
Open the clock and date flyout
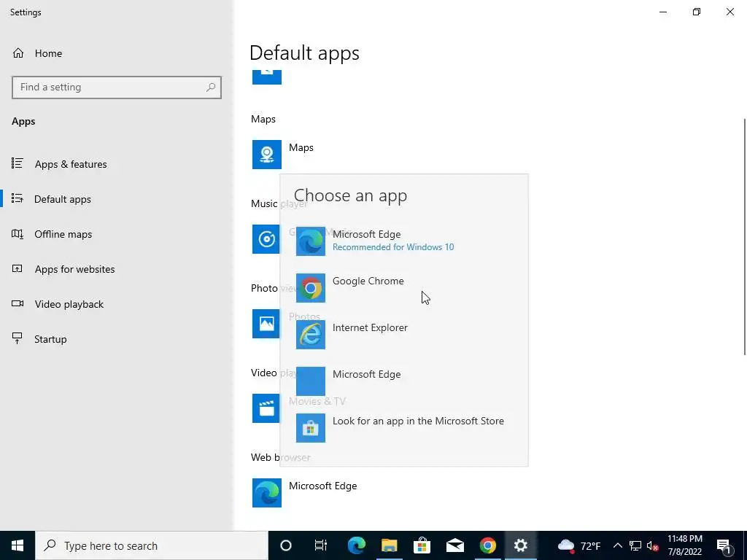[684, 545]
